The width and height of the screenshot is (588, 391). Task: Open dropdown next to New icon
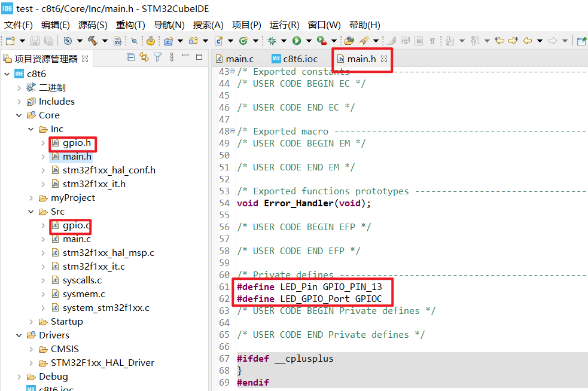[x=22, y=41]
